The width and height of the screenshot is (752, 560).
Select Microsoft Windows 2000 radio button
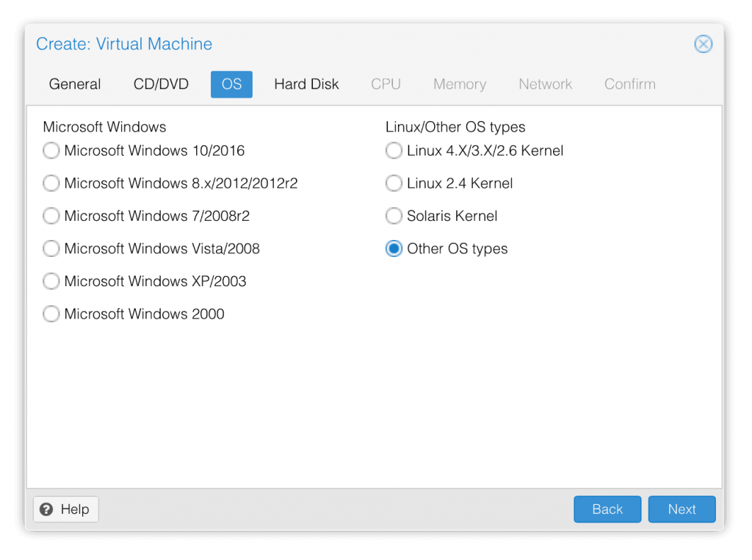tap(51, 314)
